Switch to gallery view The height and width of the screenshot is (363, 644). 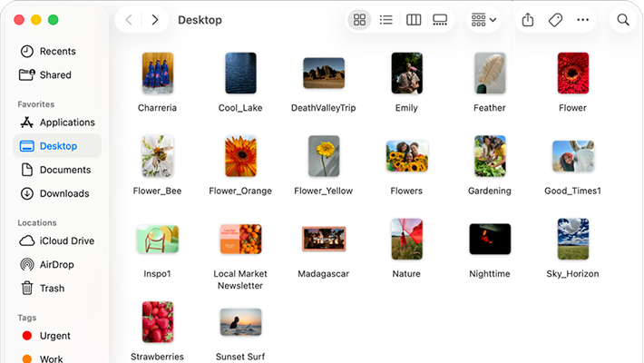(440, 20)
